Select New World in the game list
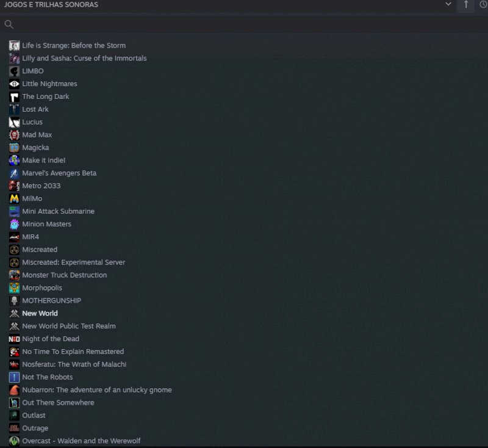This screenshot has width=488, height=448. 40,314
